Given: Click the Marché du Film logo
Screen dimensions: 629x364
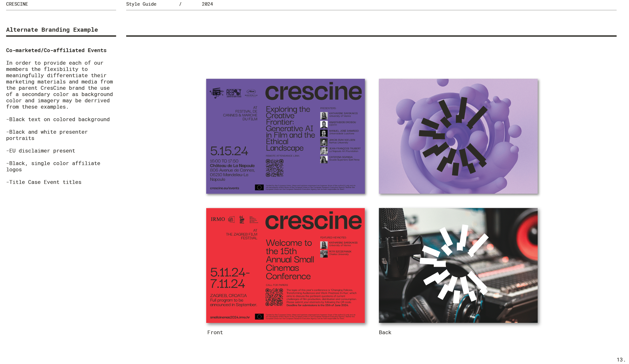Looking at the screenshot, I should coord(251,93).
